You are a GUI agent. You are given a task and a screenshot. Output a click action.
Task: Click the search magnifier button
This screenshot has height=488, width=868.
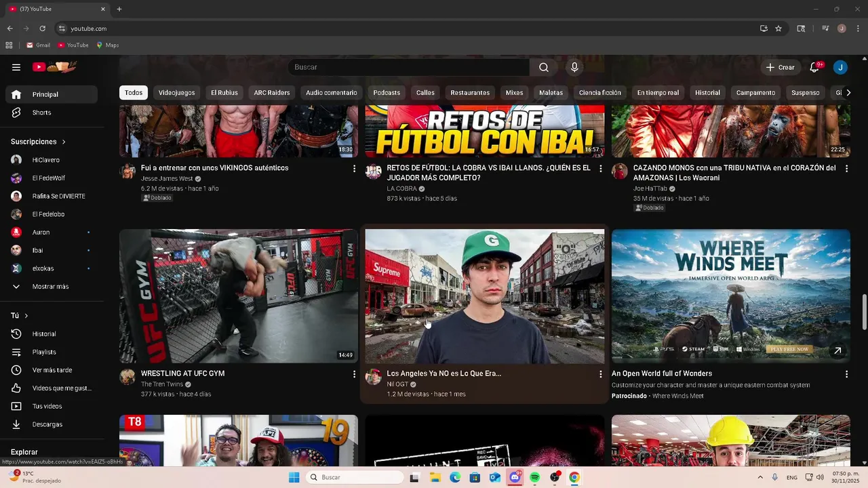pyautogui.click(x=544, y=67)
